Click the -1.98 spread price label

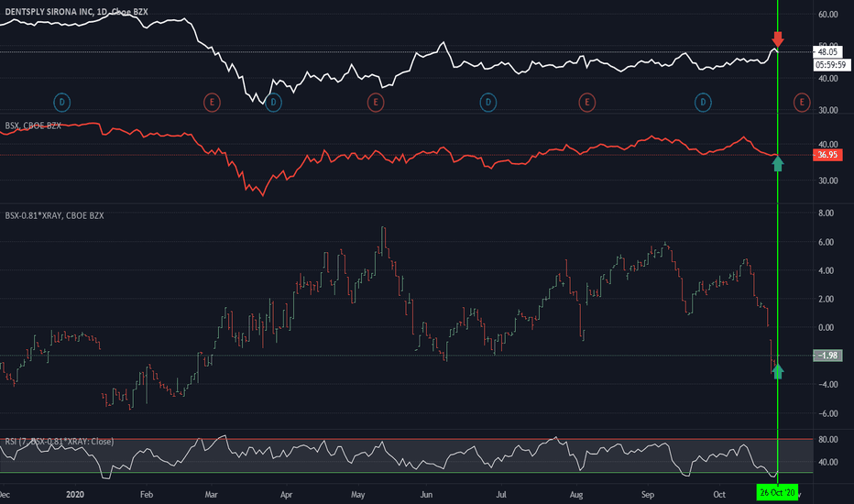(827, 356)
